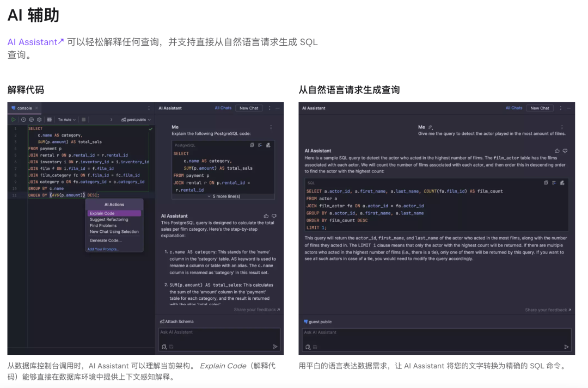Run the query with the green Execute icon

[x=14, y=120]
